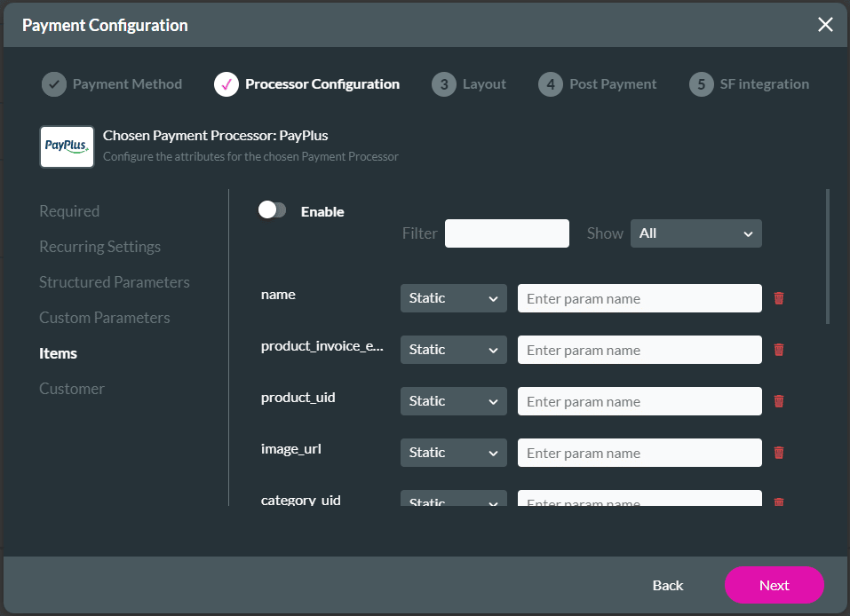Remove the image_url parameter row
Viewport: 850px width, 616px height.
click(x=779, y=453)
